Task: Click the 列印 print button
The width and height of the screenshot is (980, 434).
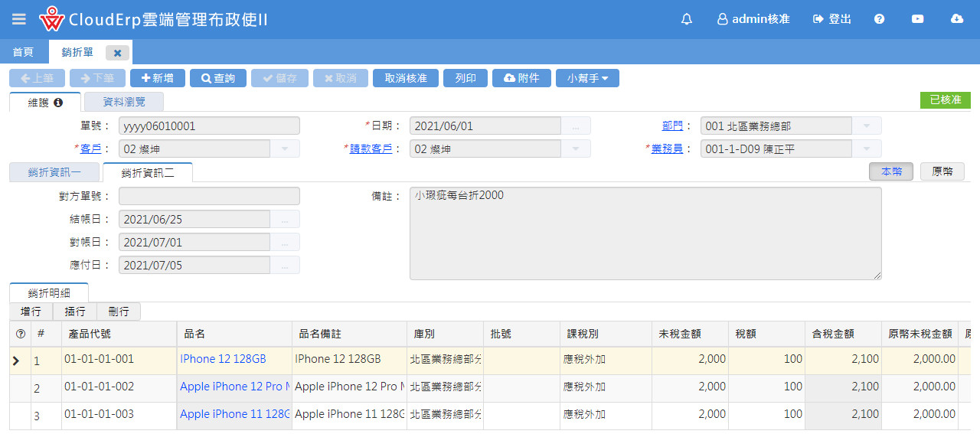Action: pyautogui.click(x=465, y=78)
